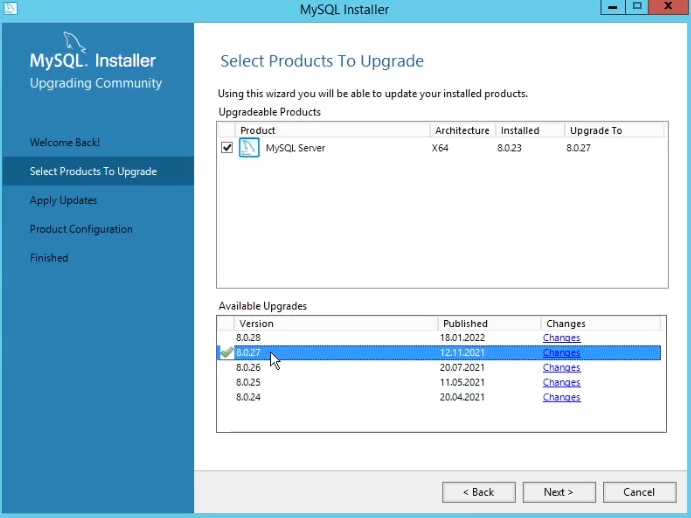Click the MySQL Server product icon
Screen dimensions: 691x518
click(249, 147)
